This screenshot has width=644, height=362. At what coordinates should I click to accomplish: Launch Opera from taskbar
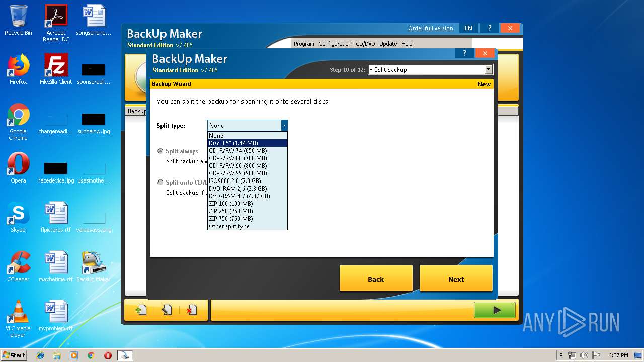tap(108, 355)
